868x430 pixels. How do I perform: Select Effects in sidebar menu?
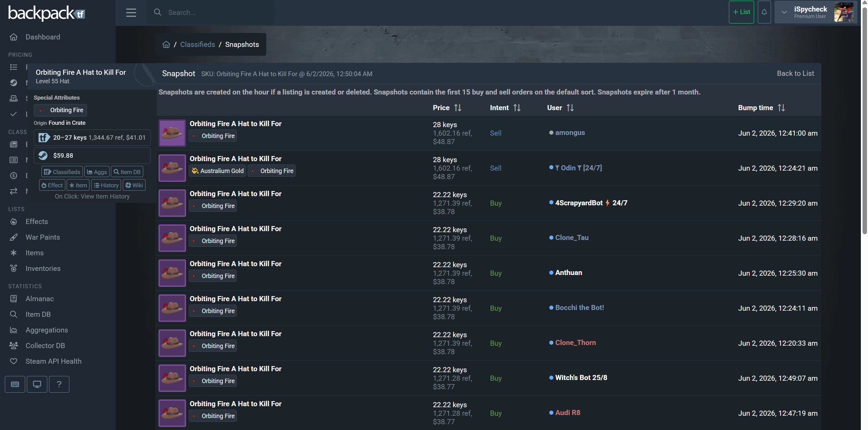coord(37,222)
